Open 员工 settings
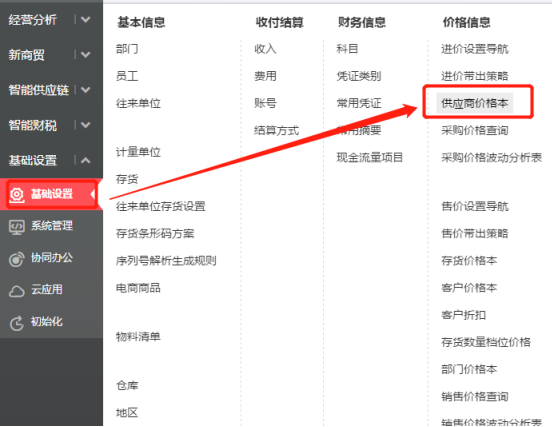The image size is (552, 427). point(127,76)
